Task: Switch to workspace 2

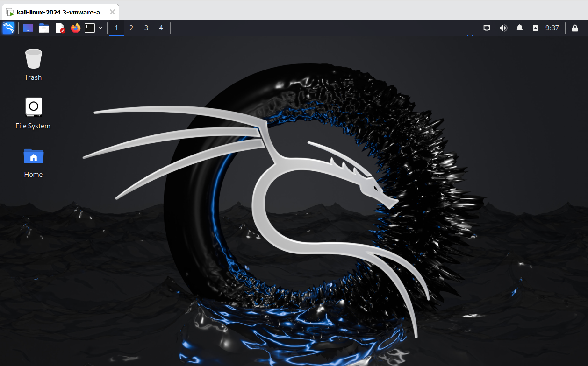Action: pyautogui.click(x=131, y=28)
